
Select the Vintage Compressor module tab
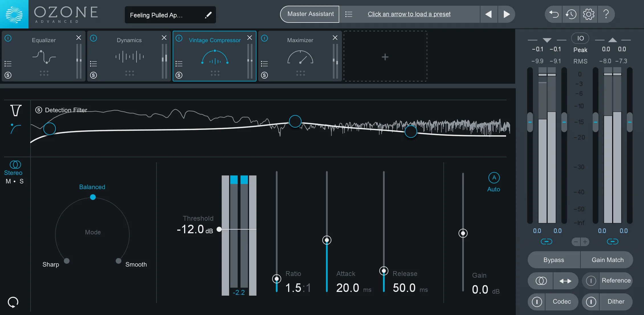tap(215, 56)
